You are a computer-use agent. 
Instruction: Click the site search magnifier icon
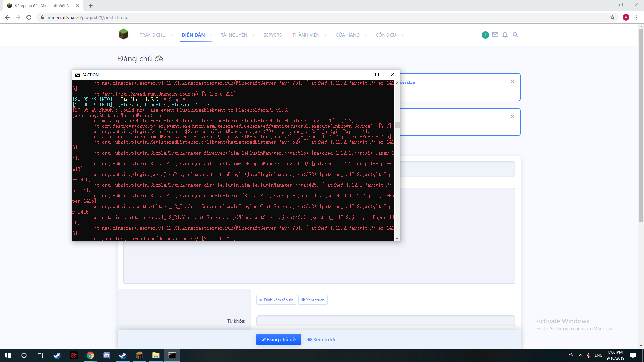pos(515,35)
